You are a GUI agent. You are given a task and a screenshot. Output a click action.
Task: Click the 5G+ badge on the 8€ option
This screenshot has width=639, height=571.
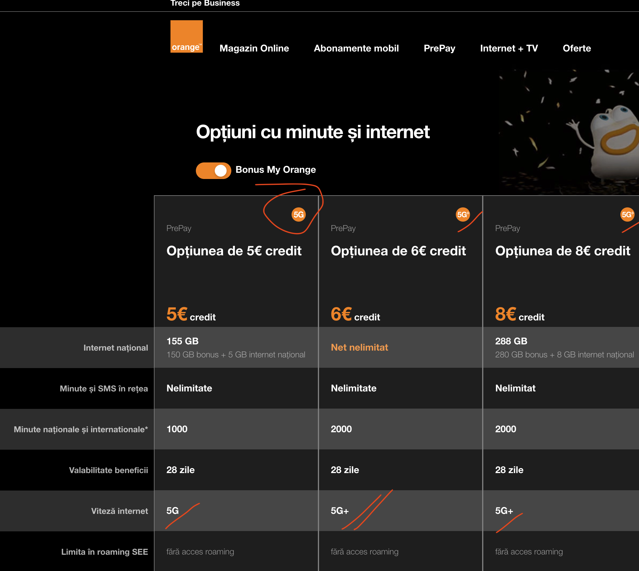(x=627, y=214)
